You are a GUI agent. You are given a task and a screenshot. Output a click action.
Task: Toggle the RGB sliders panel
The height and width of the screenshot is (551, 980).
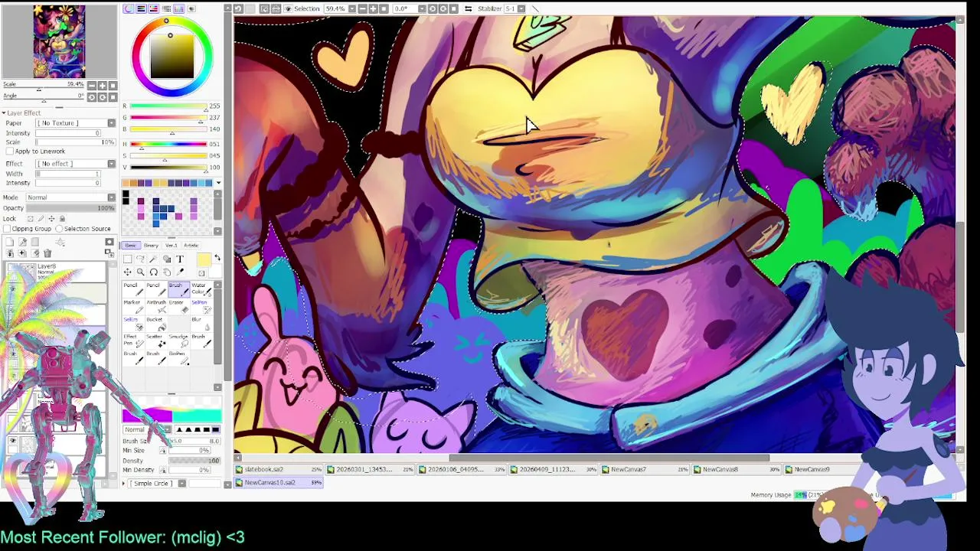pos(141,8)
